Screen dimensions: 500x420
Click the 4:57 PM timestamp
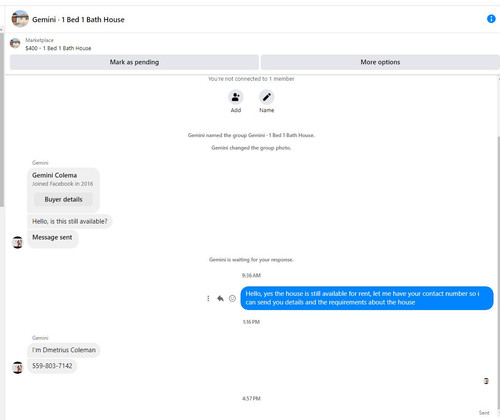pyautogui.click(x=251, y=398)
